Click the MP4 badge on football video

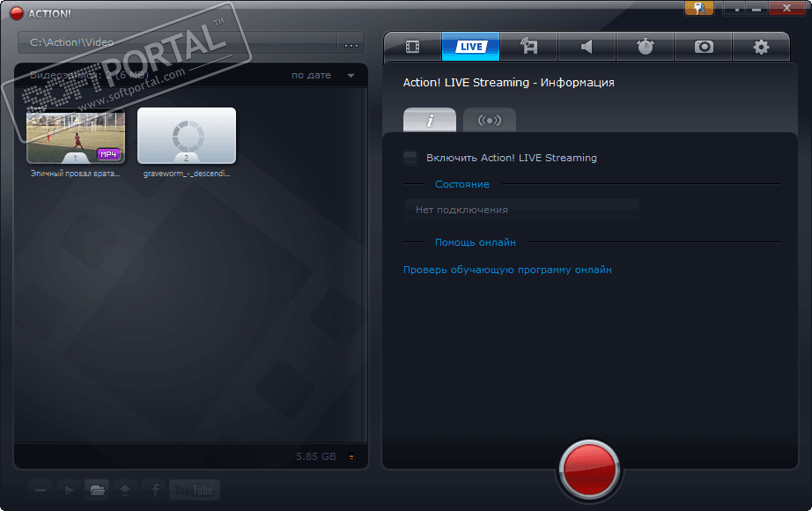pyautogui.click(x=108, y=154)
